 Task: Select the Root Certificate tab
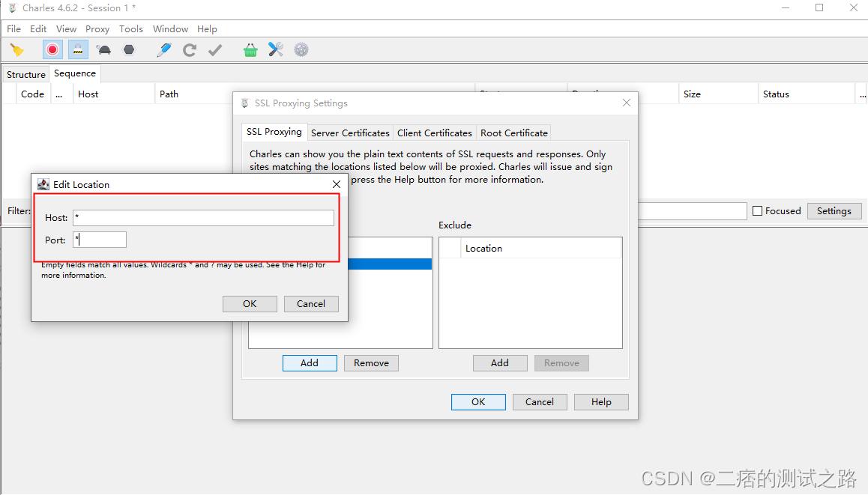(514, 133)
